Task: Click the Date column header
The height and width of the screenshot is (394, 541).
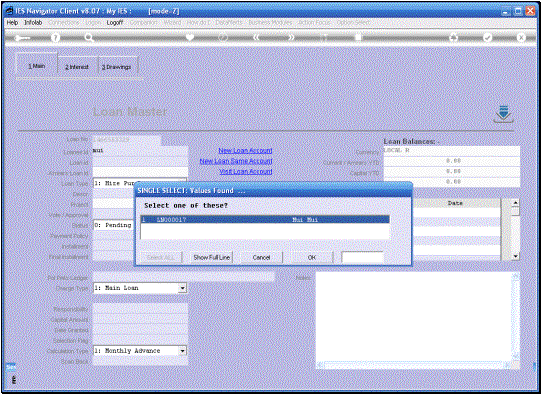Action: click(x=455, y=203)
